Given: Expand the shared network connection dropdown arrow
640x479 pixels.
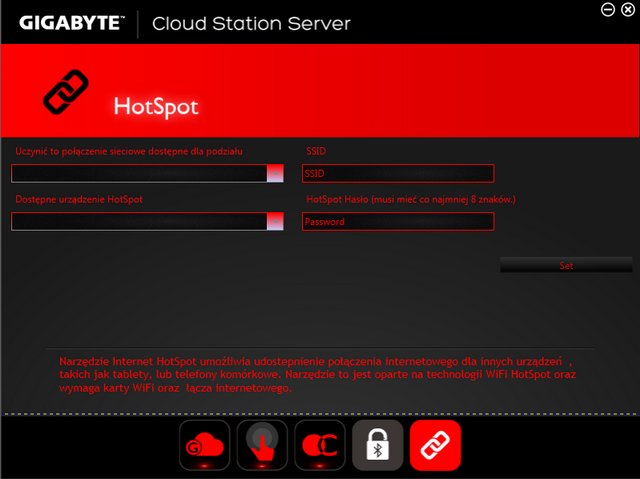Looking at the screenshot, I should 275,173.
